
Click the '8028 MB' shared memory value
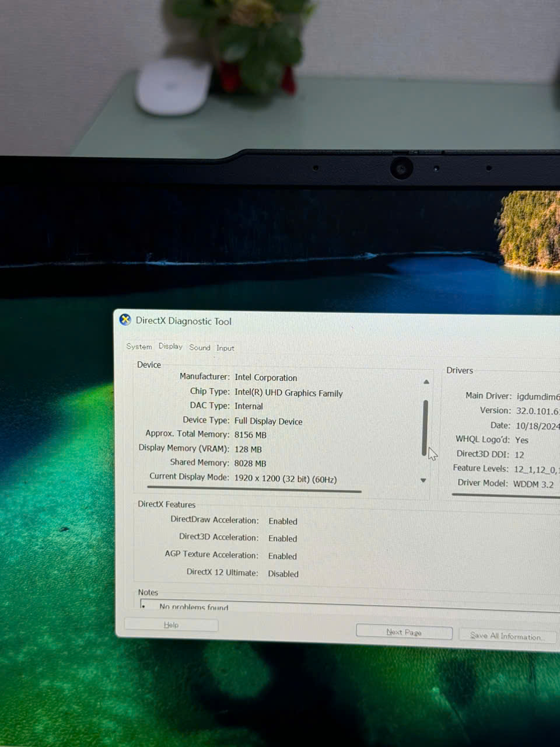click(250, 463)
